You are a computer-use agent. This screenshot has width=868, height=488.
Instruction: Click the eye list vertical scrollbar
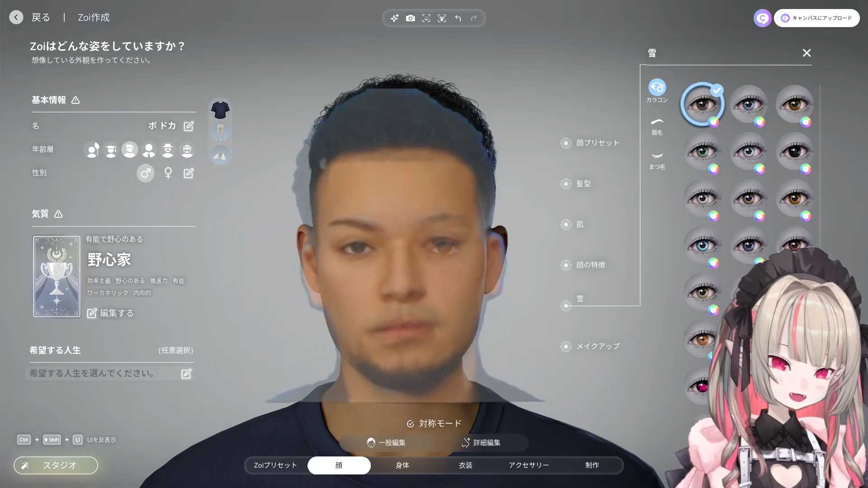tap(820, 167)
